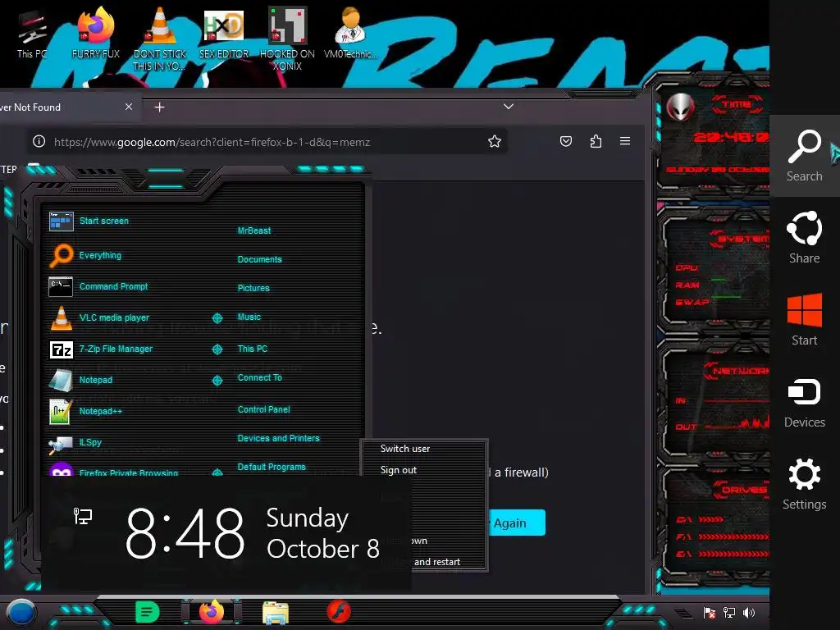
Task: Click the network tray icon
Action: tap(729, 612)
